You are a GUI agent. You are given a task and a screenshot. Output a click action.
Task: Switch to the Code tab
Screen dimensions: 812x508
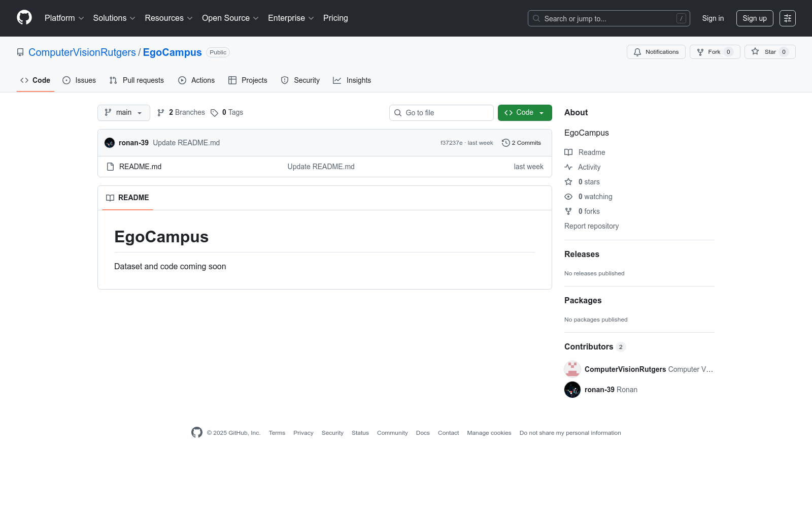(36, 80)
